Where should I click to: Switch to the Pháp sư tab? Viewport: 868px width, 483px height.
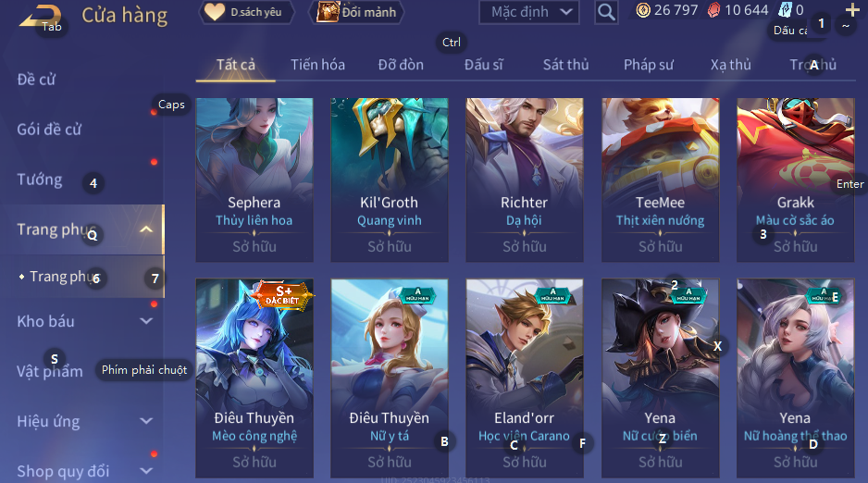[649, 65]
